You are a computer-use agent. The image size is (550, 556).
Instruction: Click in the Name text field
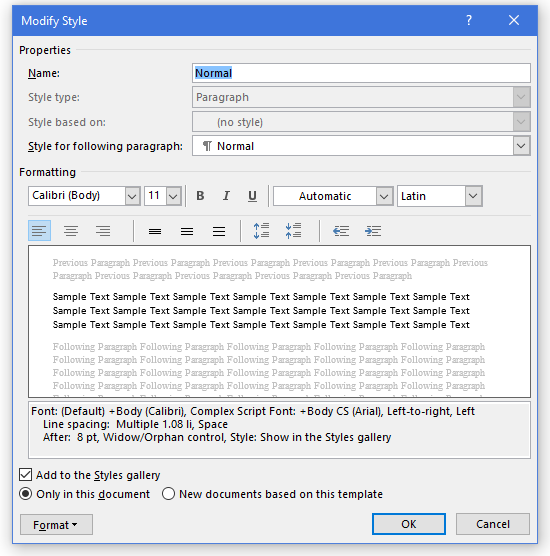coord(361,73)
